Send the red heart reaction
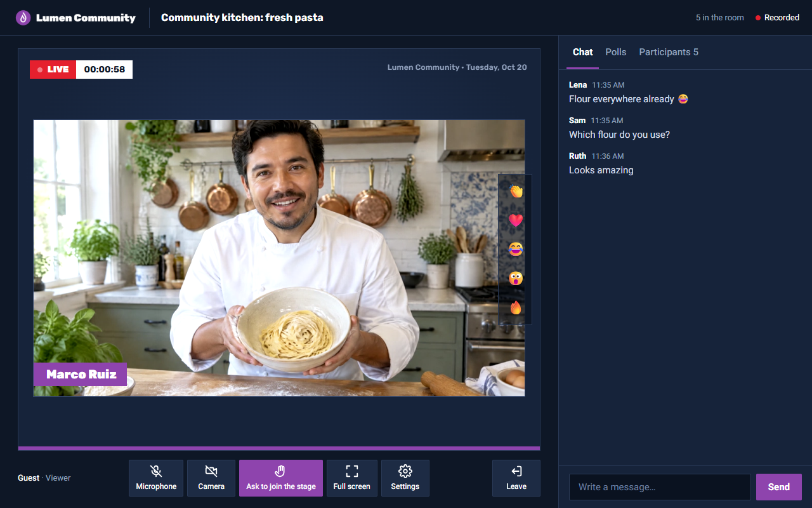The height and width of the screenshot is (508, 812). pyautogui.click(x=516, y=220)
